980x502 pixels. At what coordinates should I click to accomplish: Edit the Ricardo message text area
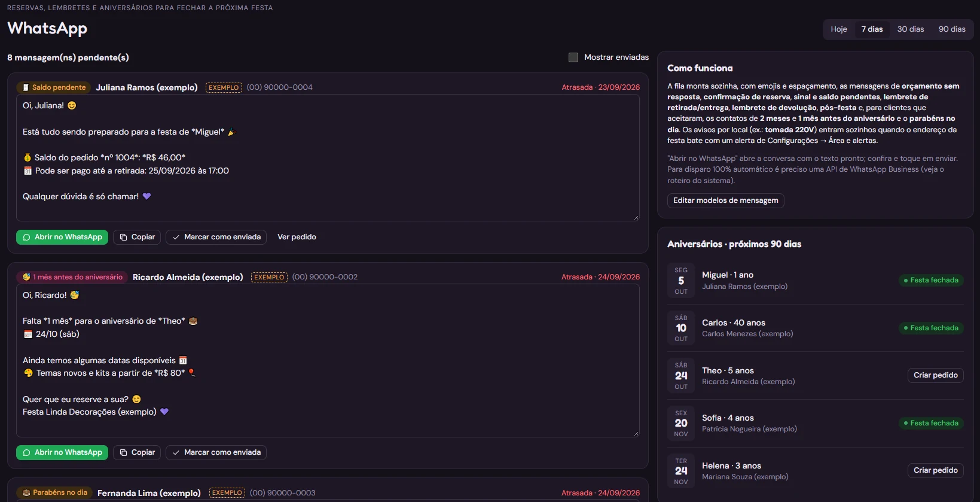click(x=328, y=360)
